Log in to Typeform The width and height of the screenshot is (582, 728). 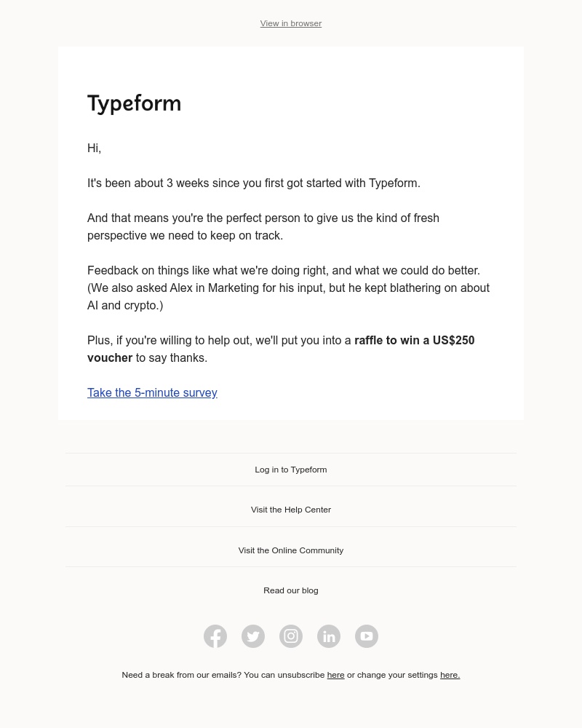pos(291,470)
